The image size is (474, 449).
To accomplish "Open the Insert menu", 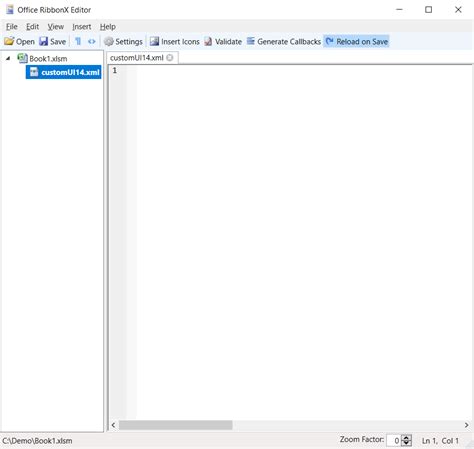I will tap(82, 27).
